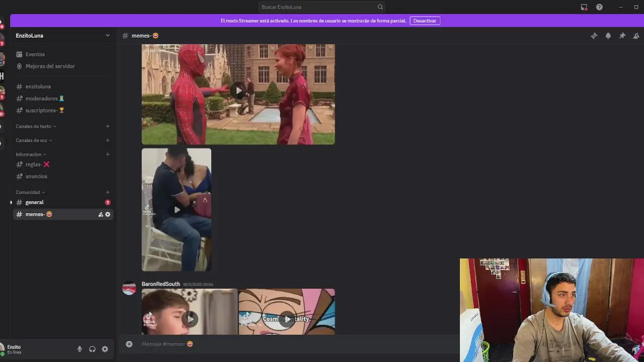This screenshot has height=362, width=644.
Task: Click the memes channel title in header
Action: pyautogui.click(x=145, y=36)
